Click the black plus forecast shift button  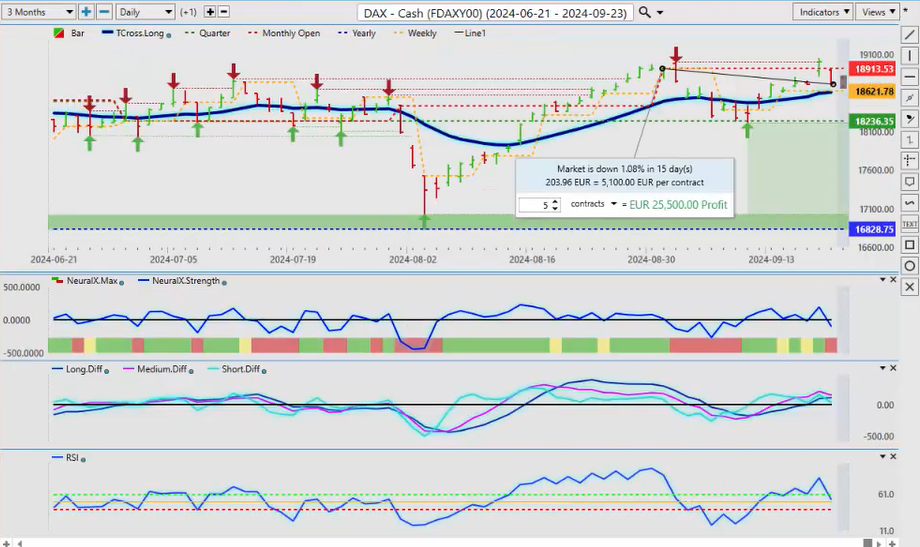point(209,12)
